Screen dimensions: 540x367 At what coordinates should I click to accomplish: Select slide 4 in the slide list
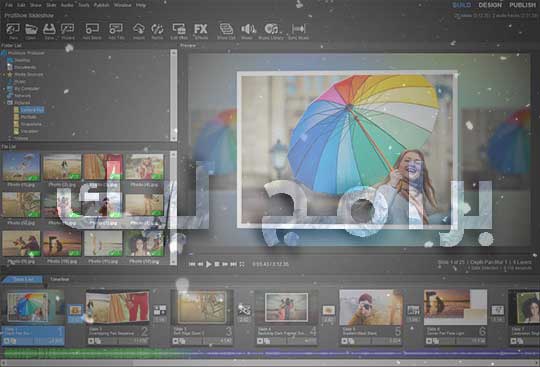286,317
